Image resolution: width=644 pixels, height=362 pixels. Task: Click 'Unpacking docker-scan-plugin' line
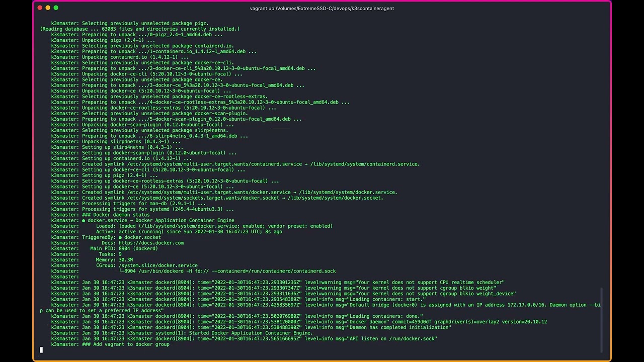142,125
